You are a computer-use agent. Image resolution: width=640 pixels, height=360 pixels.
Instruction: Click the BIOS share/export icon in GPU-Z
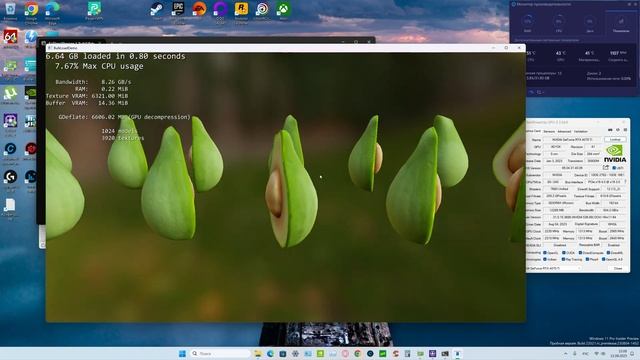[x=606, y=168]
